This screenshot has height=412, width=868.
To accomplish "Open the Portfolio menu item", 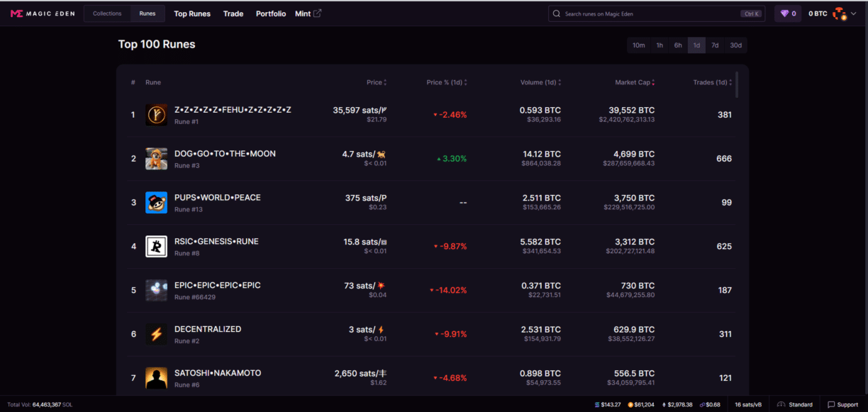I will pos(271,13).
